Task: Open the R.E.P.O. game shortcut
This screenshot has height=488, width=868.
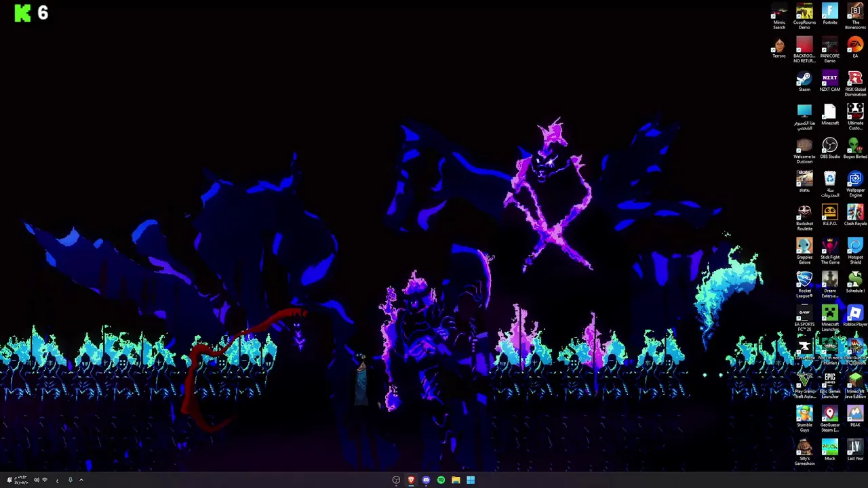Action: pos(830,216)
